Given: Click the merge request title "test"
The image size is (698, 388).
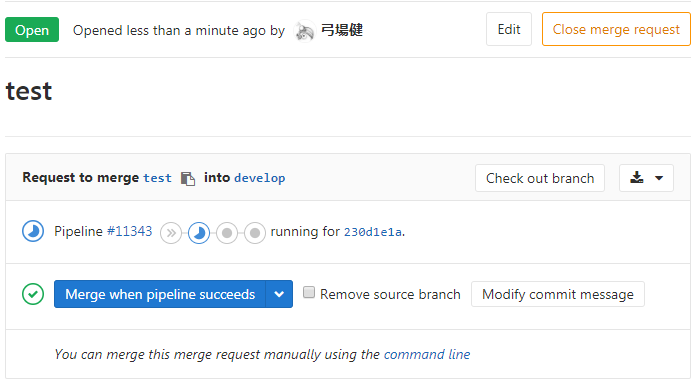Looking at the screenshot, I should click(29, 91).
